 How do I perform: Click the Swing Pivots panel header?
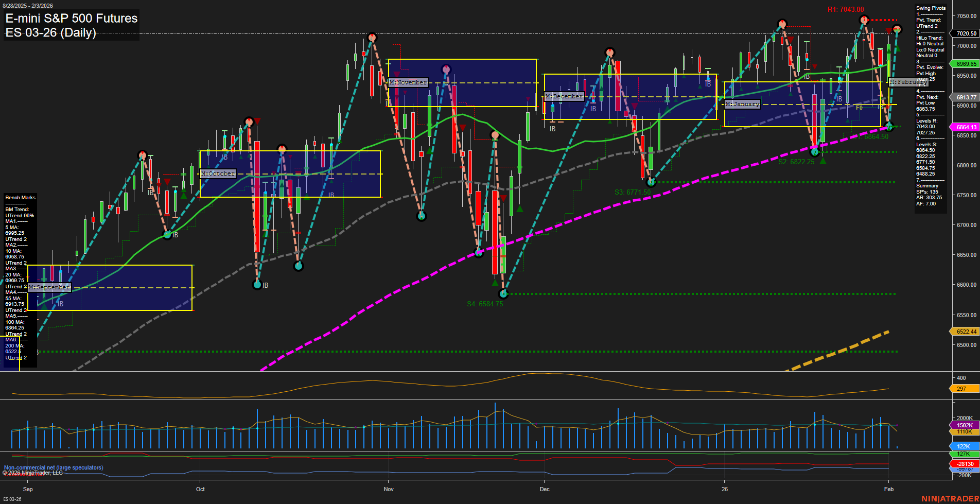pos(931,8)
